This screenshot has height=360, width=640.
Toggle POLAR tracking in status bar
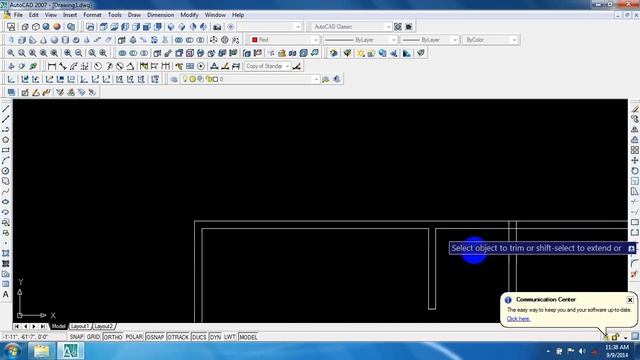[134, 337]
